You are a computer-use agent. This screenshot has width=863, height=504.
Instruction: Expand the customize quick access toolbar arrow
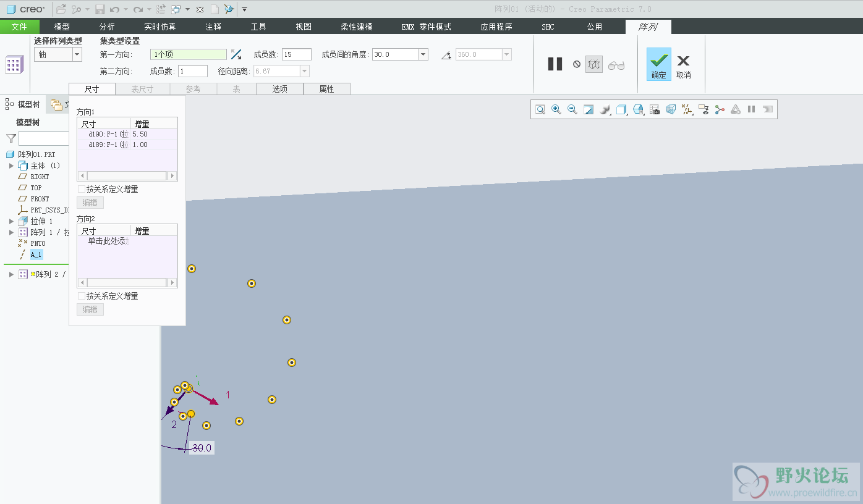244,9
